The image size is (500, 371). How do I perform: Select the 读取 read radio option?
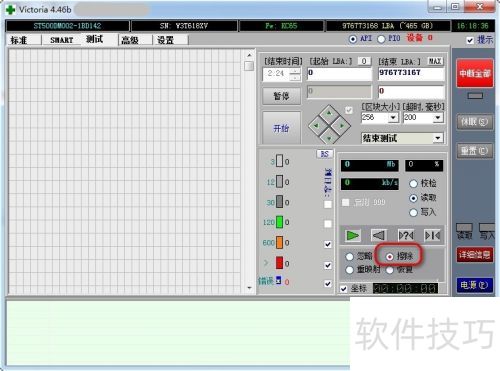tap(413, 198)
